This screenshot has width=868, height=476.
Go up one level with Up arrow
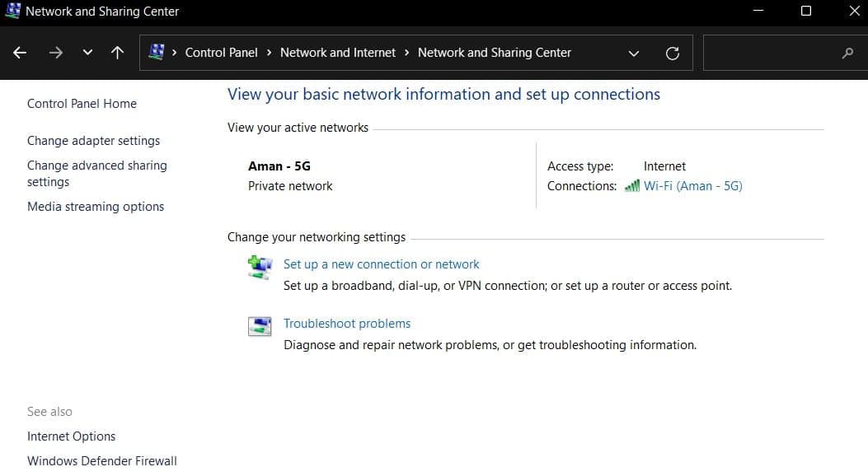[117, 53]
